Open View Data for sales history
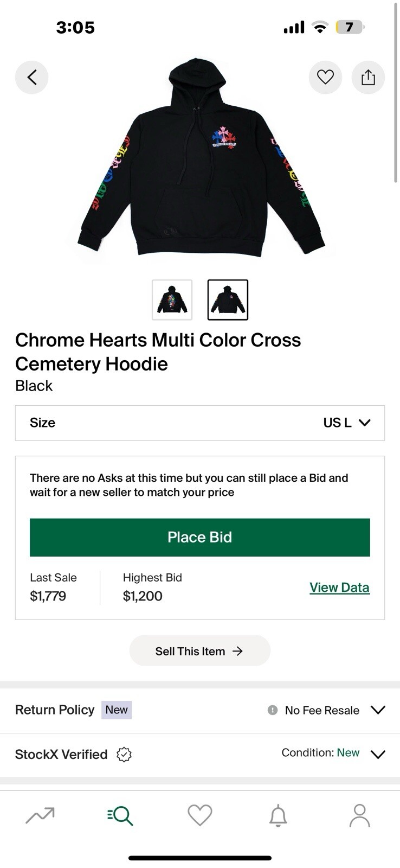 click(x=339, y=587)
